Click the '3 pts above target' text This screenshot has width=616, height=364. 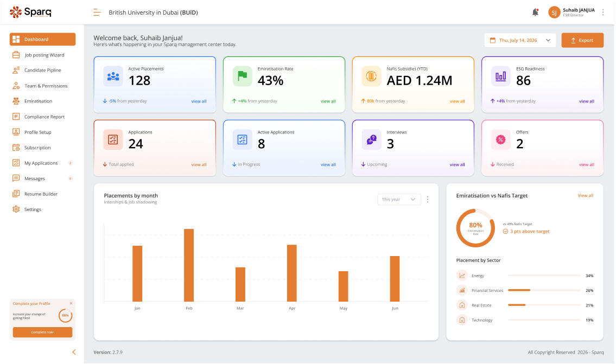coord(530,232)
